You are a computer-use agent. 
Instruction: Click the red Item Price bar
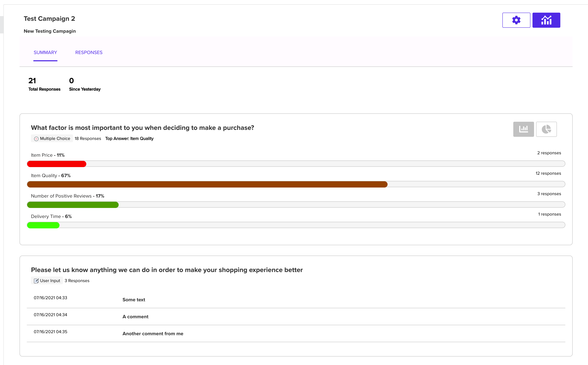coord(57,164)
